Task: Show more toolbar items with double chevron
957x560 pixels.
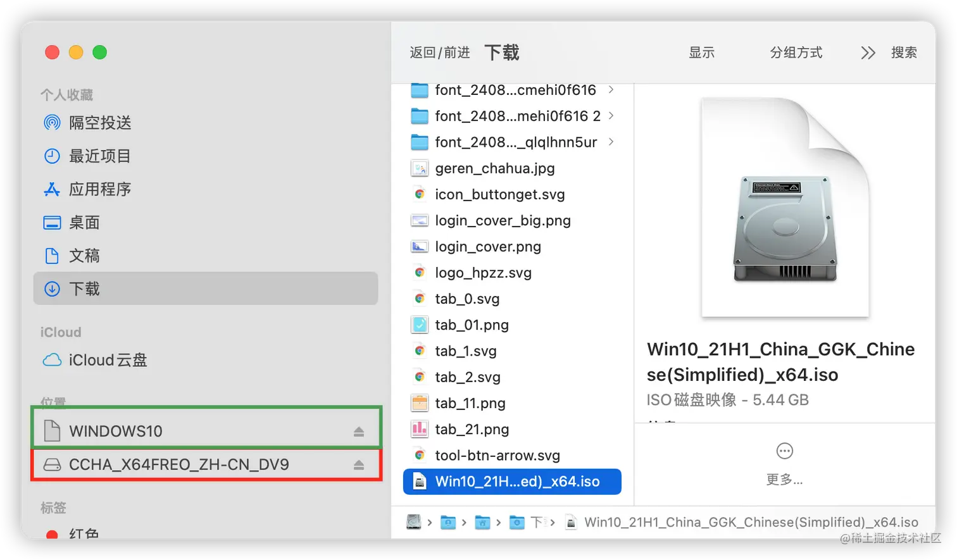Action: tap(868, 53)
